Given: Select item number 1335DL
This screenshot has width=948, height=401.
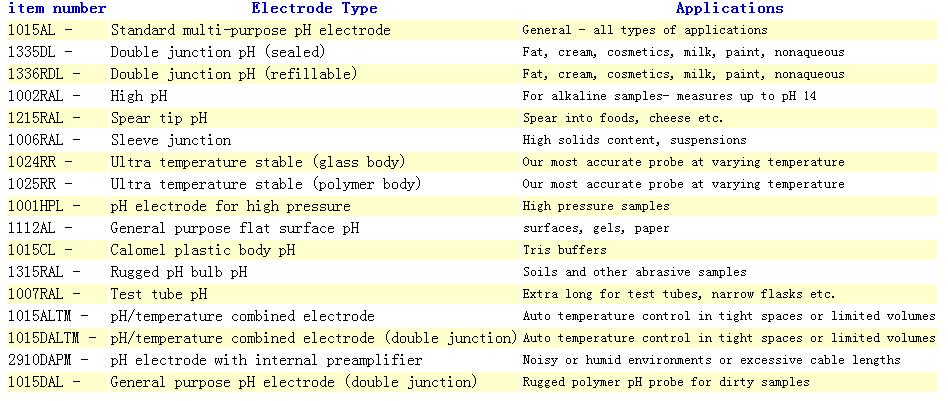Looking at the screenshot, I should point(36,52).
